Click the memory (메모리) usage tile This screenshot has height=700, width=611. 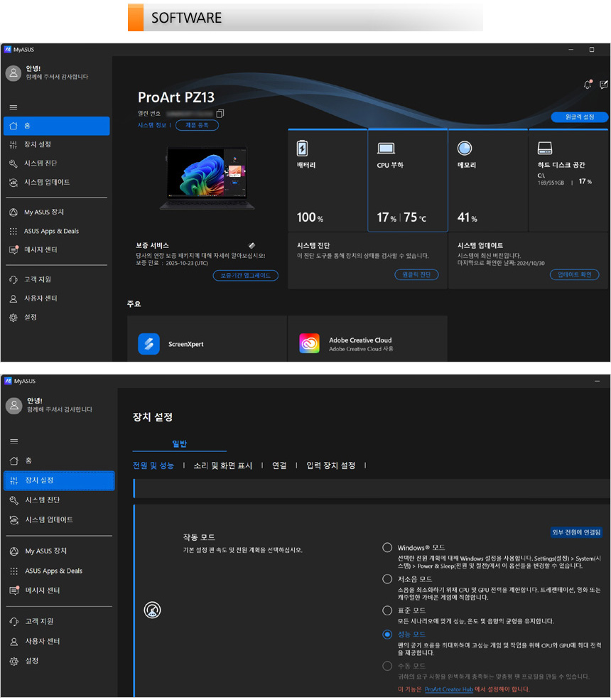(487, 181)
